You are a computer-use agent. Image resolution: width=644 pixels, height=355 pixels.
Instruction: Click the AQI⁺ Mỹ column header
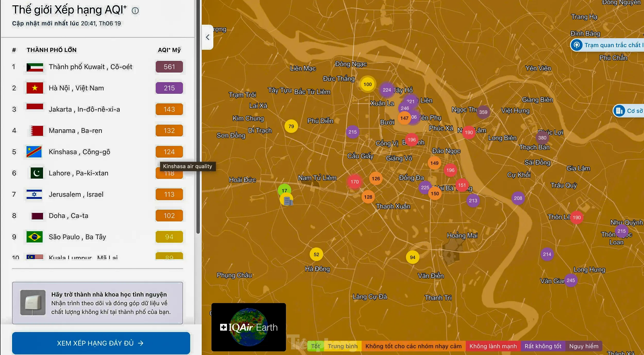coord(169,50)
